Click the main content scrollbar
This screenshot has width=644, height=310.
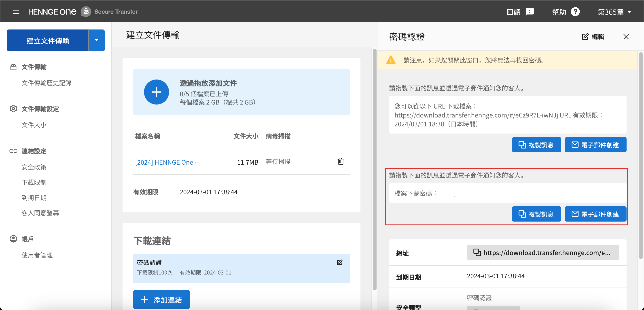375,169
